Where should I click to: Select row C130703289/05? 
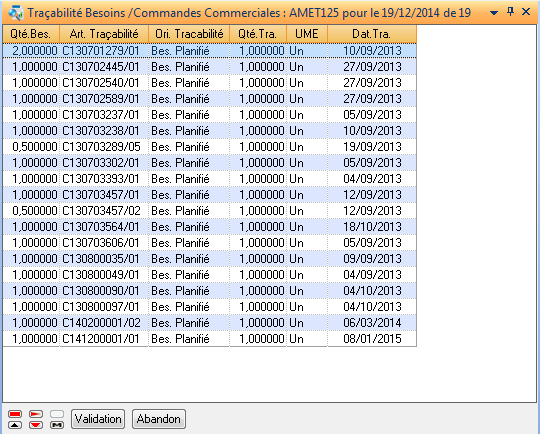tap(209, 147)
